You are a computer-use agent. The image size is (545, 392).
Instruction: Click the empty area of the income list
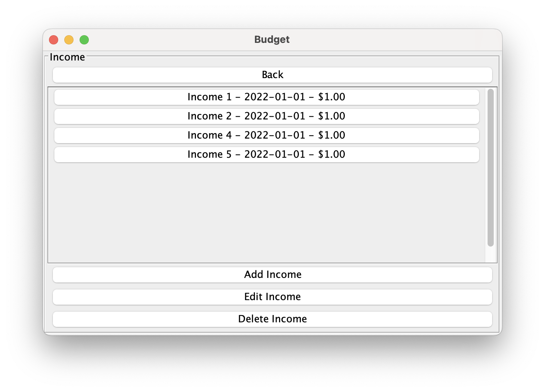(268, 211)
